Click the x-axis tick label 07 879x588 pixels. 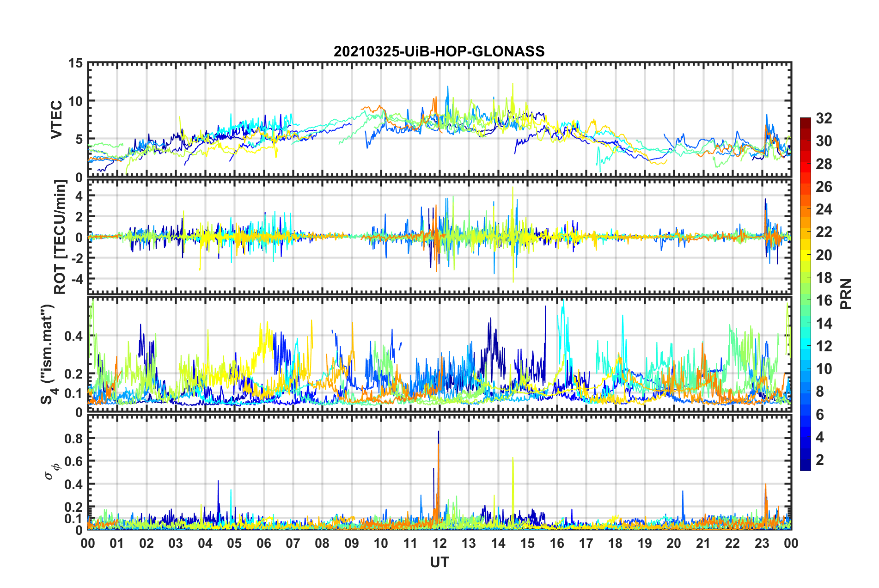pyautogui.click(x=293, y=543)
